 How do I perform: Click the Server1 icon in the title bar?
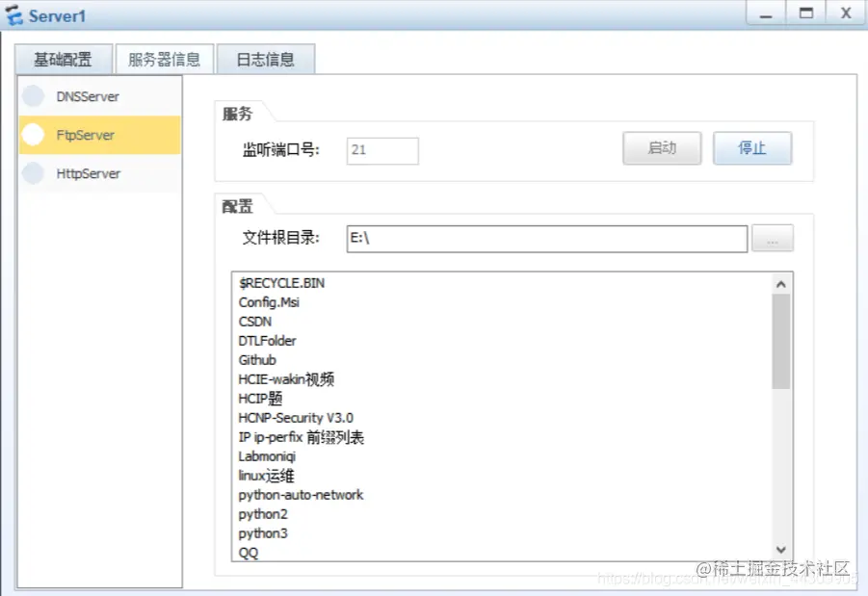pyautogui.click(x=15, y=13)
